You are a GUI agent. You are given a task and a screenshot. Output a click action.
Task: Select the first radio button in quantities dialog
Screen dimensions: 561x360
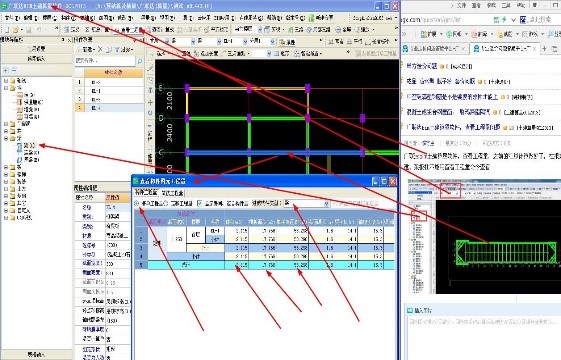(x=136, y=203)
